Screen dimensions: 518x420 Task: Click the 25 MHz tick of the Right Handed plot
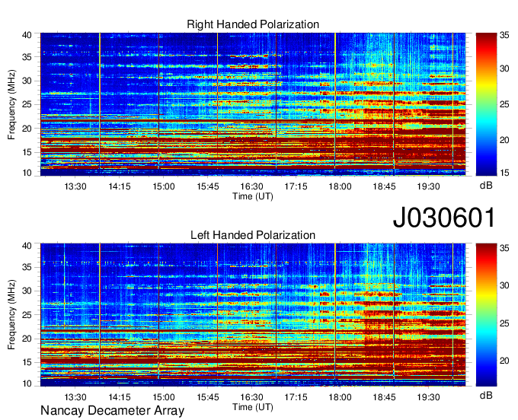pyautogui.click(x=27, y=104)
